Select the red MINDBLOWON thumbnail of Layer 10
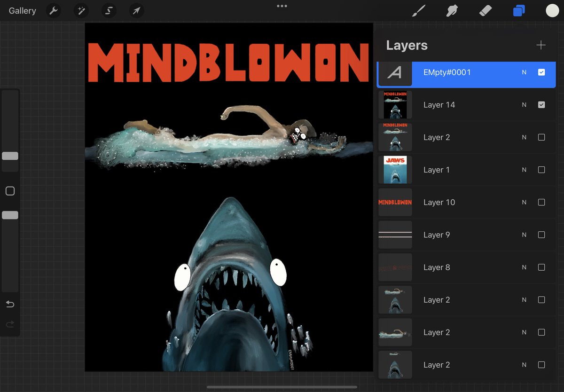564x392 pixels. point(395,202)
